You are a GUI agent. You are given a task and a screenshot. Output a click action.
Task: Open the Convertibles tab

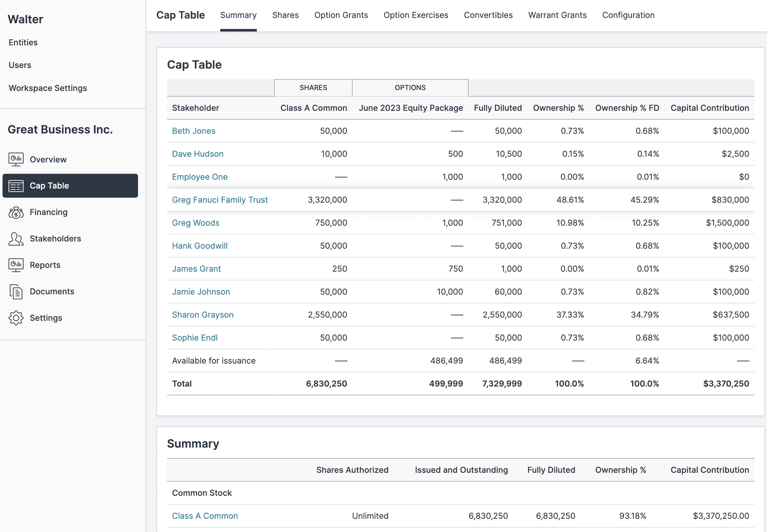(488, 15)
